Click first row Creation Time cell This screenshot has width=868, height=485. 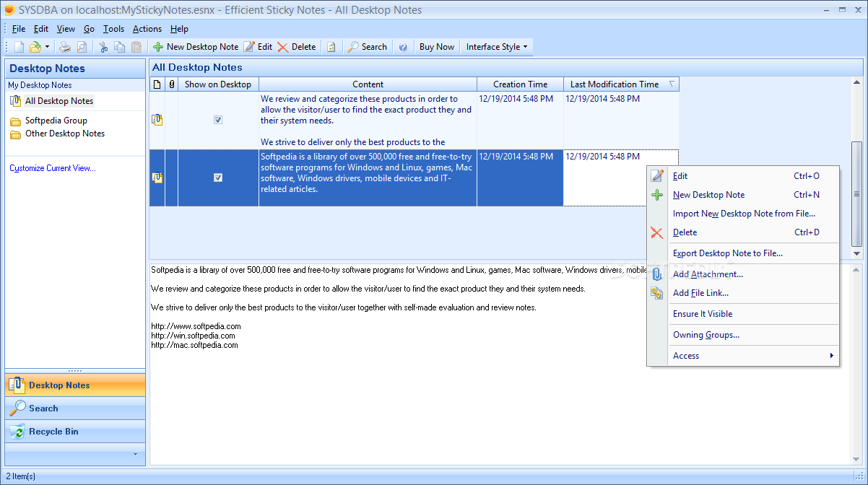(520, 121)
